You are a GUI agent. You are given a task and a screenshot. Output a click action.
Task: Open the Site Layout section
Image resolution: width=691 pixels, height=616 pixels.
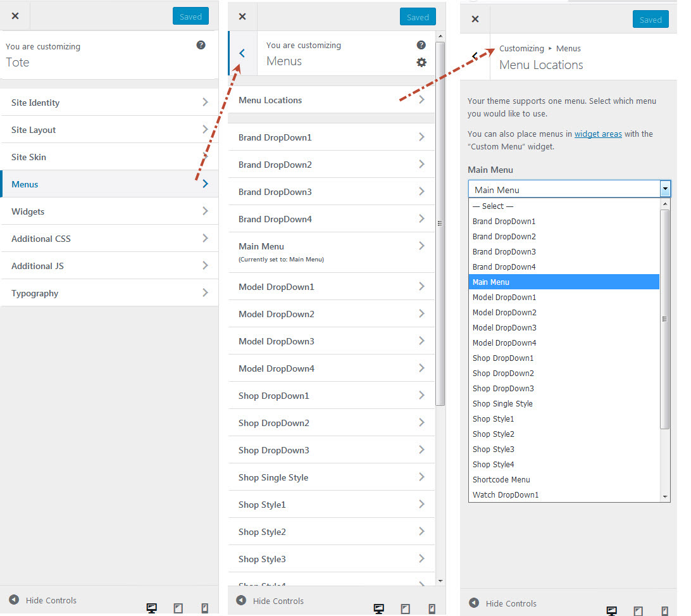(109, 130)
